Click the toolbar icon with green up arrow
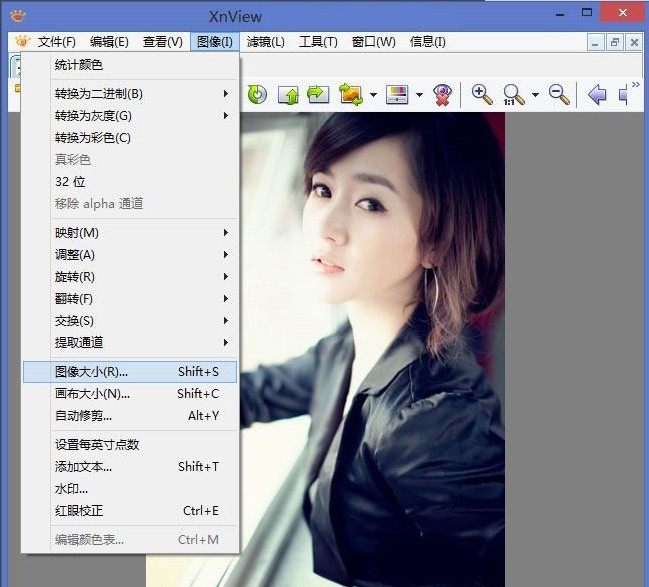 point(288,94)
